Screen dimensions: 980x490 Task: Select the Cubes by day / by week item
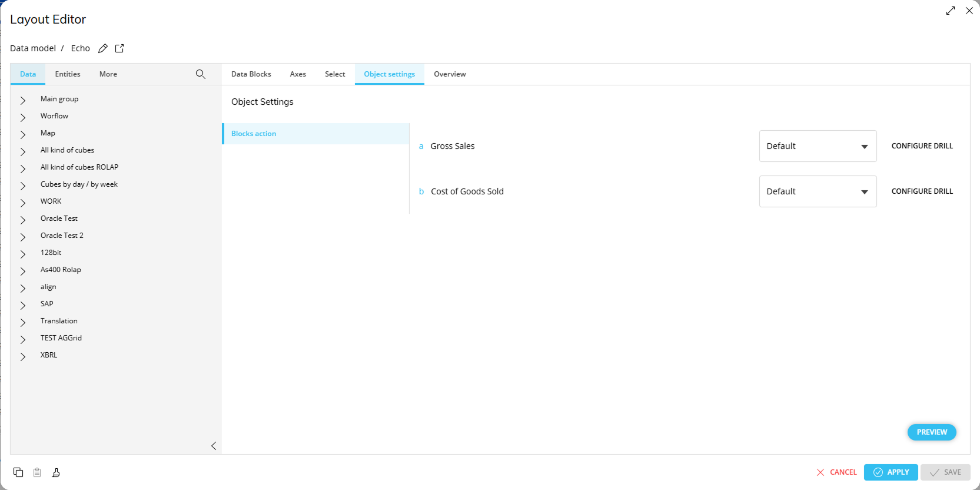[79, 184]
